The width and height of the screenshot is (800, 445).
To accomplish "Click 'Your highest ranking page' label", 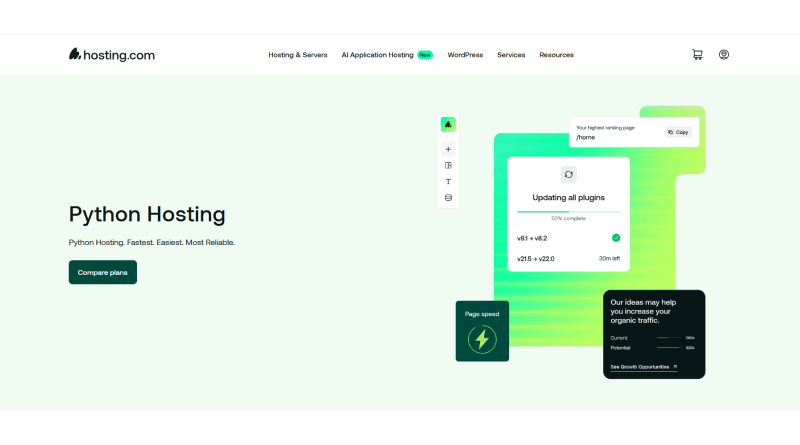I will click(606, 128).
